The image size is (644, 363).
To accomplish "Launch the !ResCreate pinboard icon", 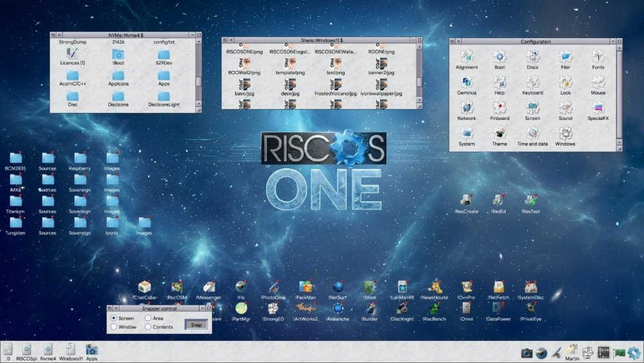I will coord(466,204).
